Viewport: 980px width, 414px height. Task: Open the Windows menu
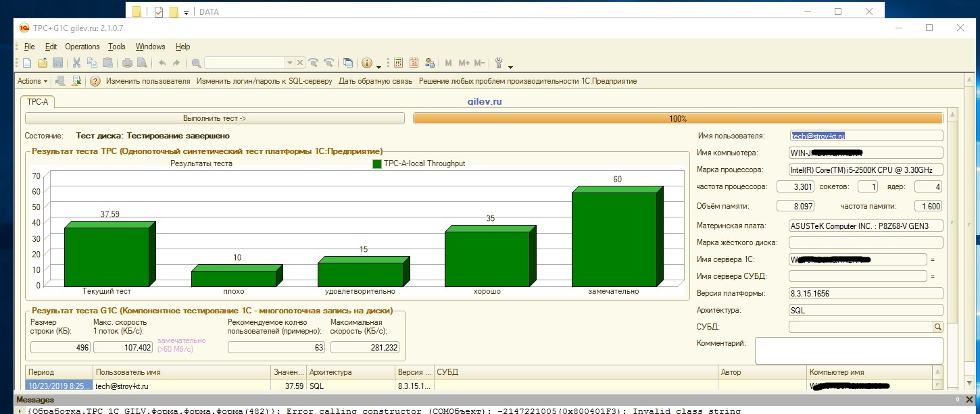click(x=150, y=47)
